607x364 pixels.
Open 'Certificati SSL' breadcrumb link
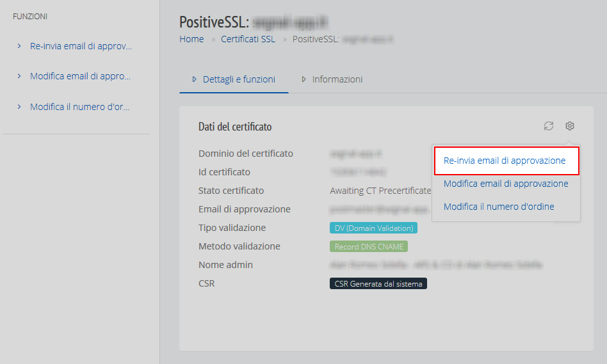click(248, 39)
